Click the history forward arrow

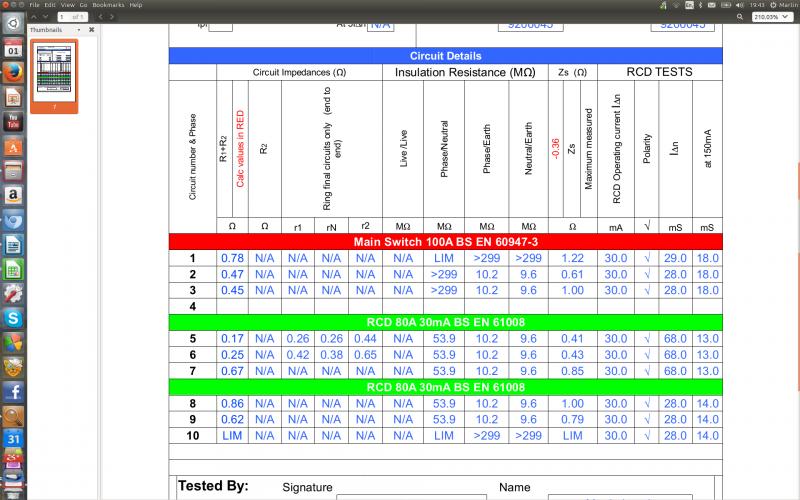coord(112,17)
